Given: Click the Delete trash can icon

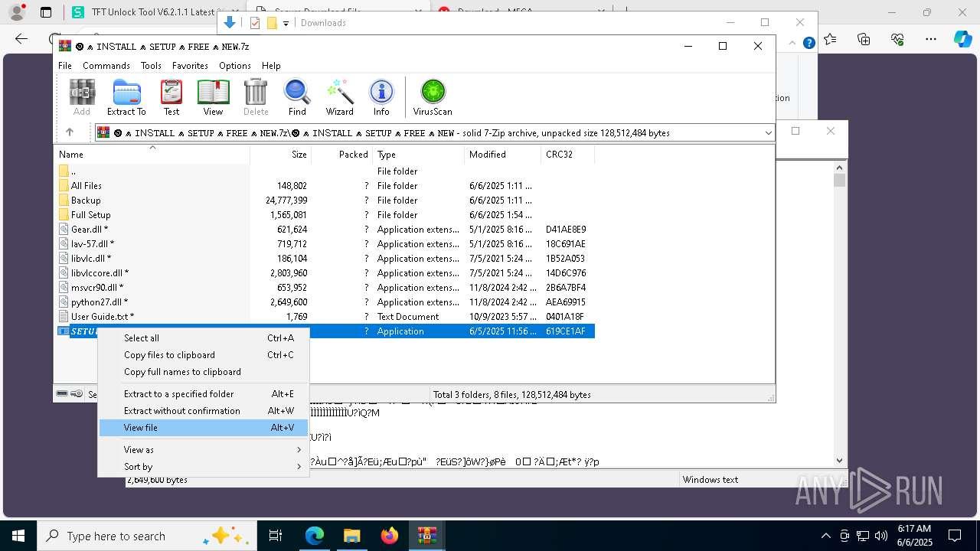Looking at the screenshot, I should click(x=256, y=97).
